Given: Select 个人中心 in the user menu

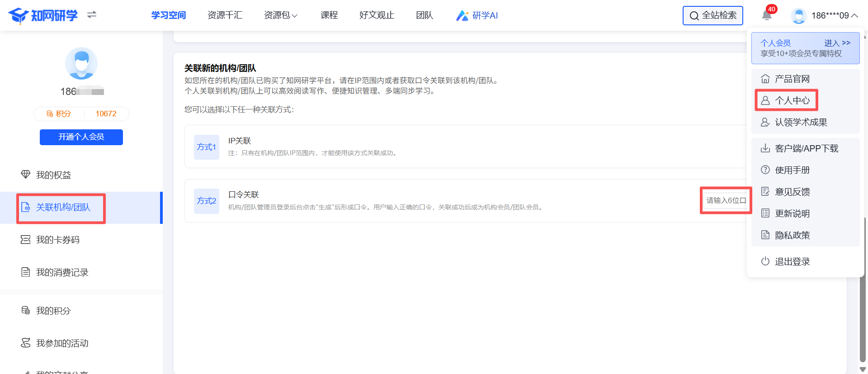Looking at the screenshot, I should (792, 100).
